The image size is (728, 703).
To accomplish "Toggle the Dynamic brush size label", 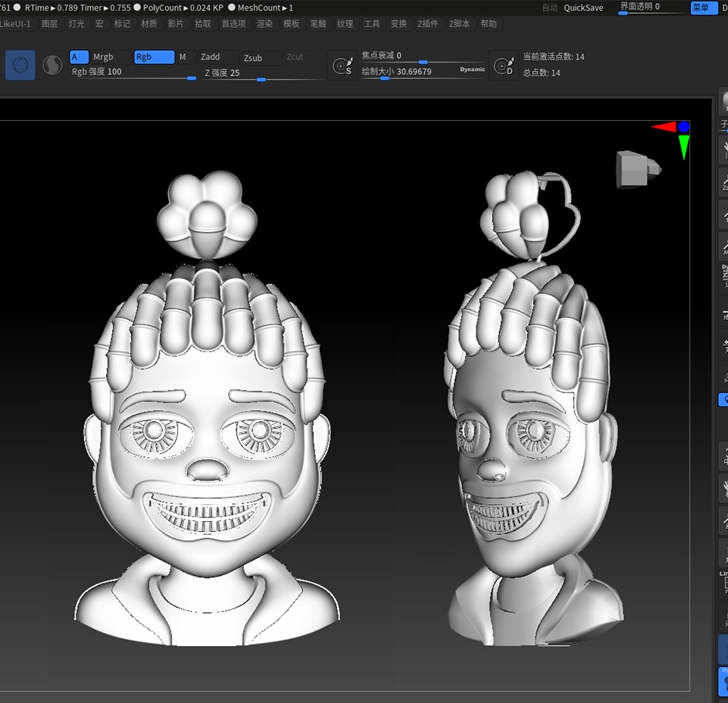I will pos(473,69).
